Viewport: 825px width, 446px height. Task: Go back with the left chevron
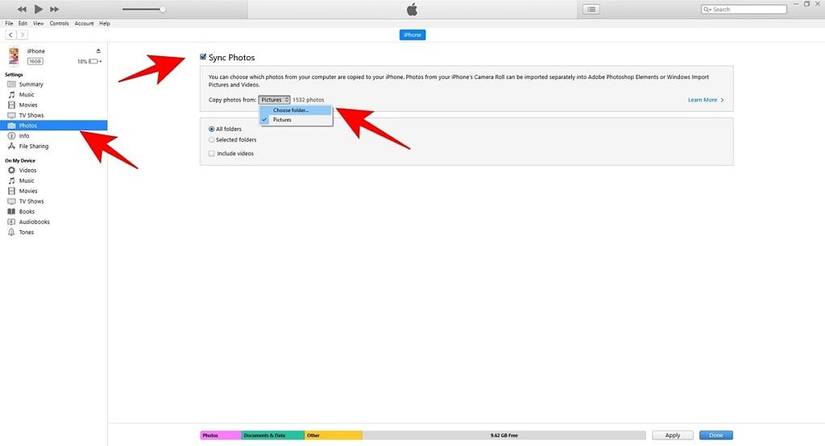coord(11,35)
